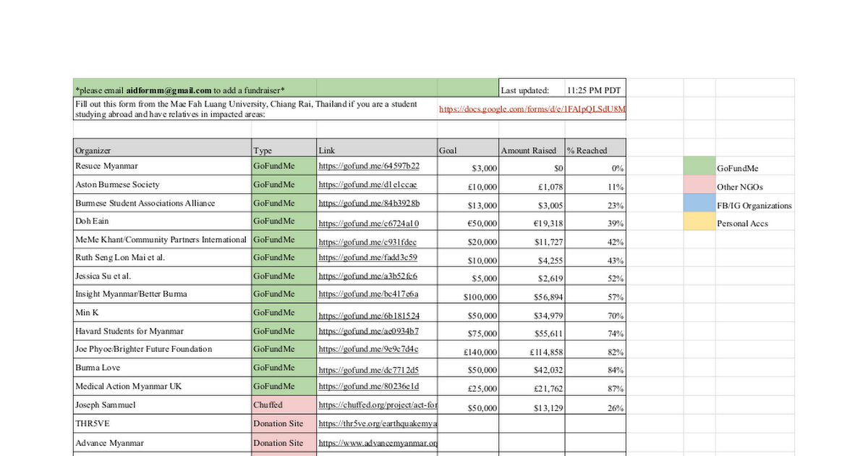The width and height of the screenshot is (868, 456).
Task: Select the '£140,000' goal cell
Action: coord(468,350)
